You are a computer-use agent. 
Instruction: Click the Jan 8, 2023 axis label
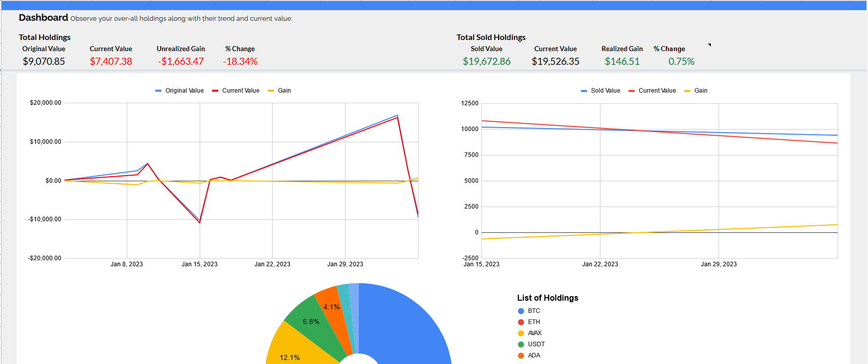(127, 264)
